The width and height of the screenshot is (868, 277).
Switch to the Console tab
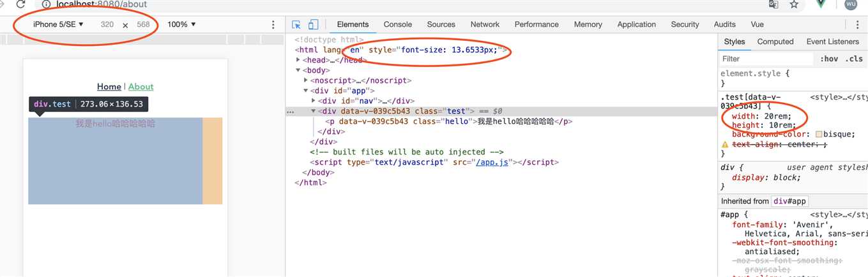[398, 24]
